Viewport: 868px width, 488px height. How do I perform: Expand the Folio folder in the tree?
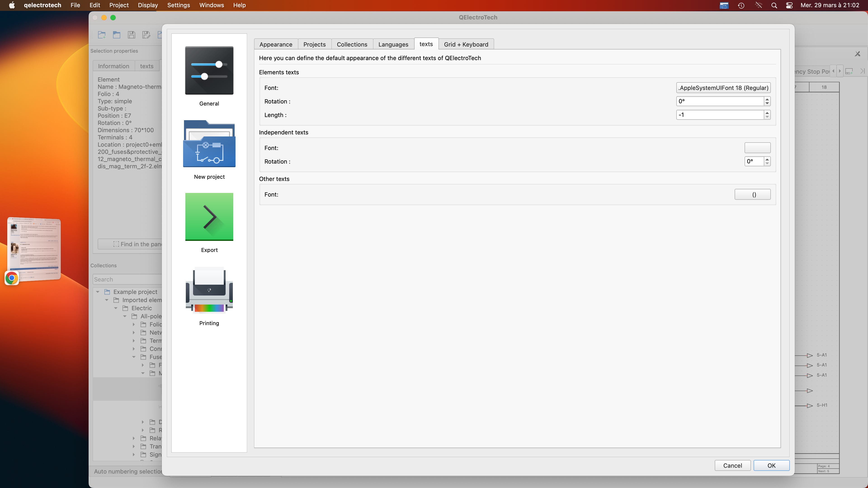134,324
